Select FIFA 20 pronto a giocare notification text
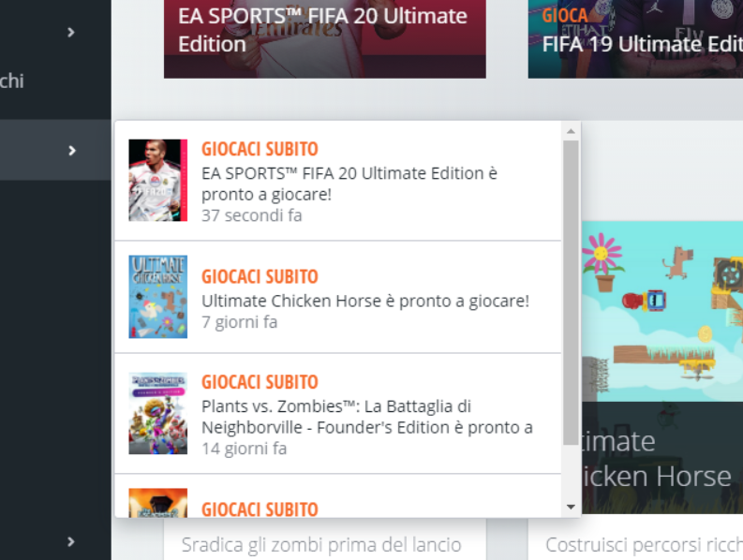The height and width of the screenshot is (560, 743). tap(349, 184)
